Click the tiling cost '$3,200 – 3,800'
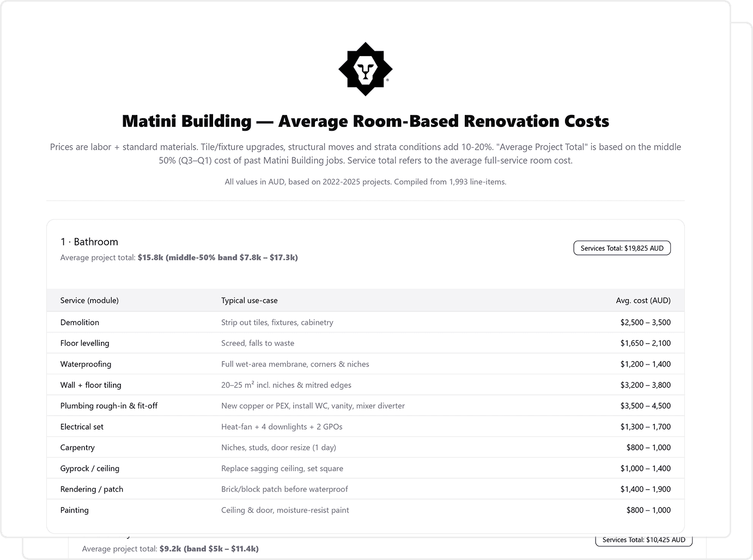The height and width of the screenshot is (560, 753). click(x=646, y=385)
